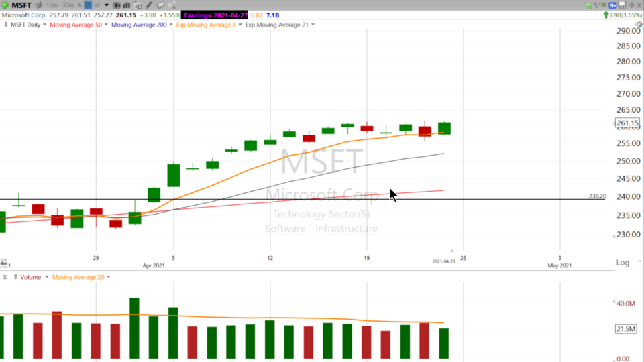
Task: Click the RT real-time indicator
Action: [x=603, y=5]
